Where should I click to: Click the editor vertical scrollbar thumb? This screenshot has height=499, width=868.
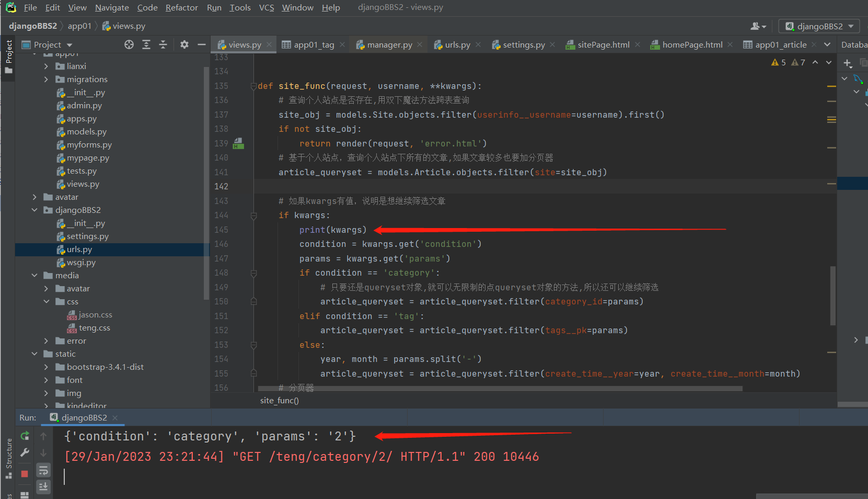pyautogui.click(x=833, y=296)
